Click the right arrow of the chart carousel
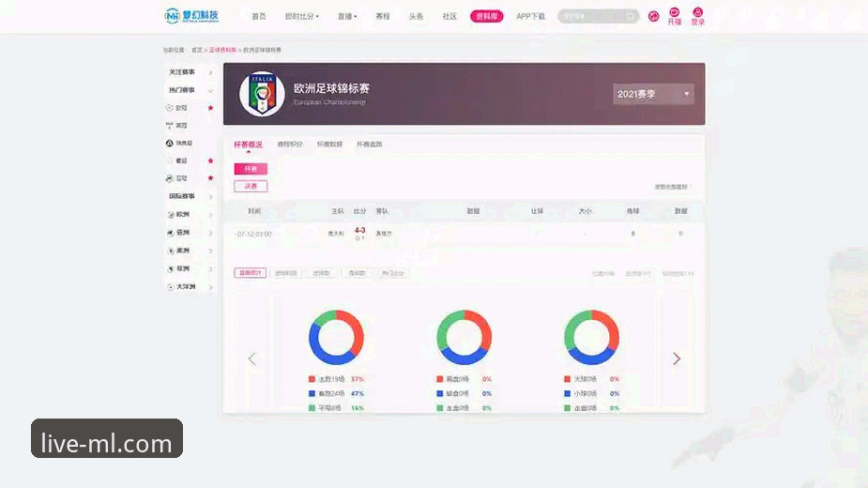The width and height of the screenshot is (868, 488). coord(677,358)
